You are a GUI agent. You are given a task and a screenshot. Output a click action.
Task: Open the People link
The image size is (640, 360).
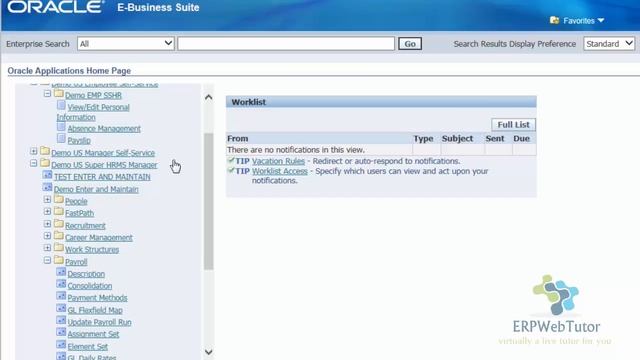(76, 201)
